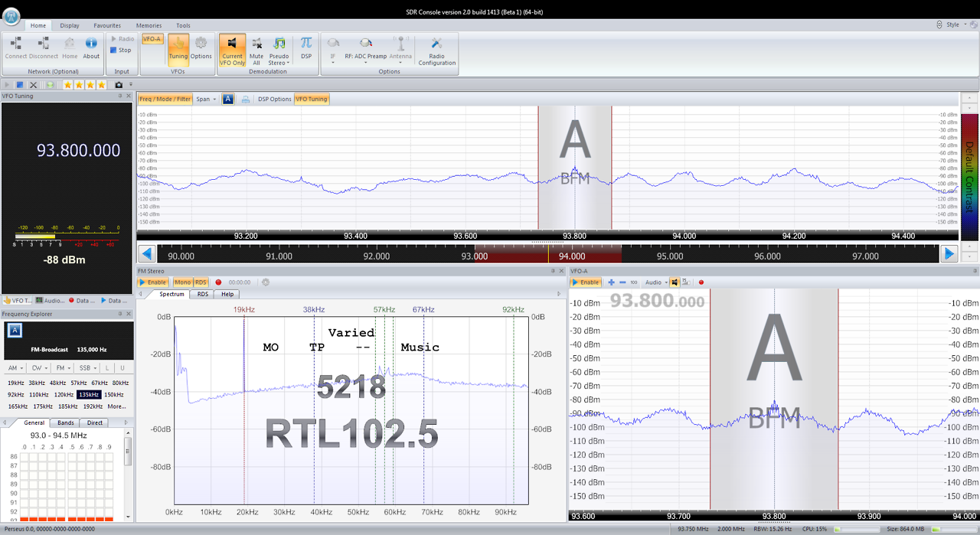The width and height of the screenshot is (980, 535).
Task: Click the signal strength S-meter scale
Action: pyautogui.click(x=67, y=236)
